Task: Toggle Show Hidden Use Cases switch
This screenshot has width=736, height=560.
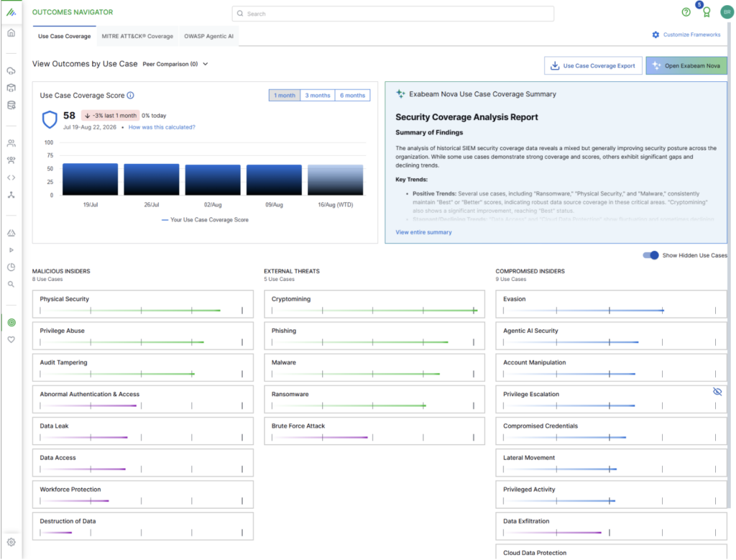Action: (650, 255)
